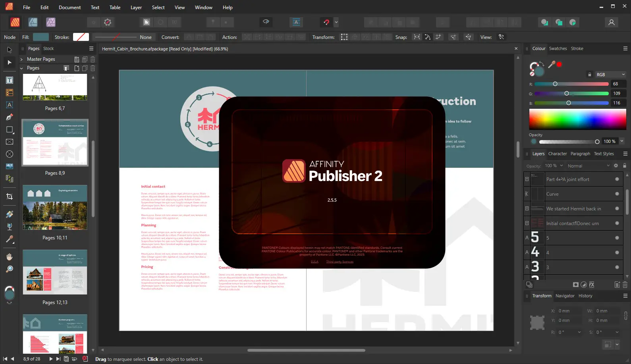Toggle visibility of 'We started Hermit back in' layer

pos(617,208)
